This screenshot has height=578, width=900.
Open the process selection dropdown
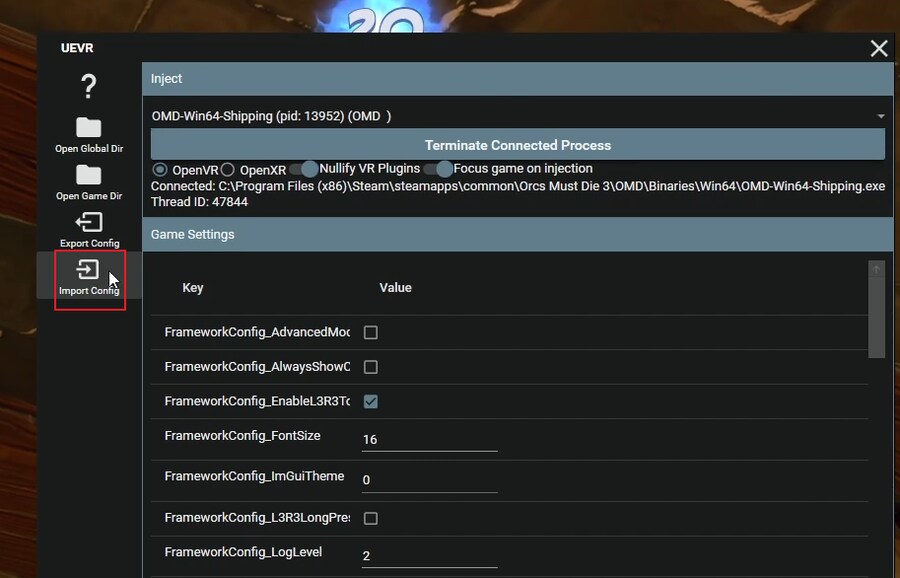(x=518, y=116)
